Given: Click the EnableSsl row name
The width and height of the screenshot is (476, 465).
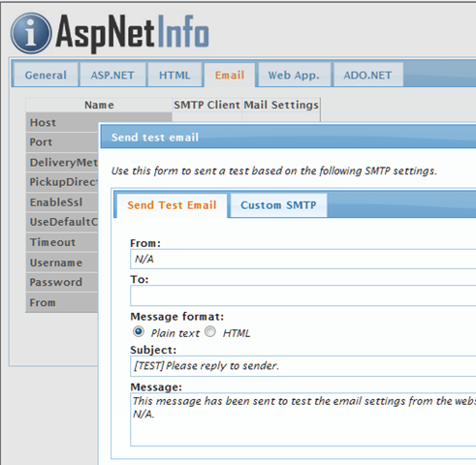Looking at the screenshot, I should [x=56, y=202].
